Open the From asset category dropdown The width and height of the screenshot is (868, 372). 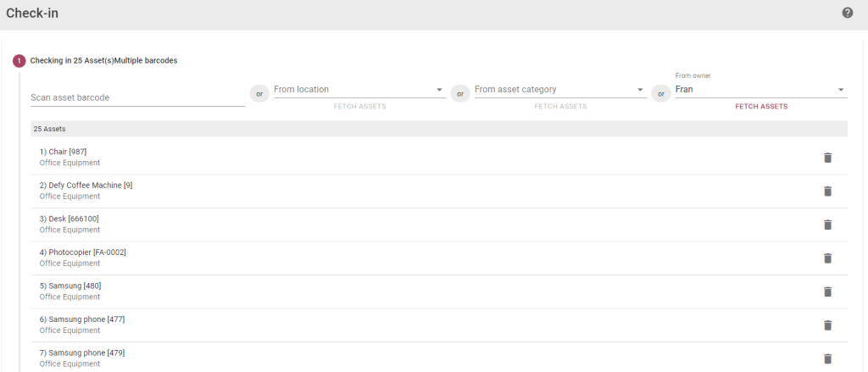560,90
